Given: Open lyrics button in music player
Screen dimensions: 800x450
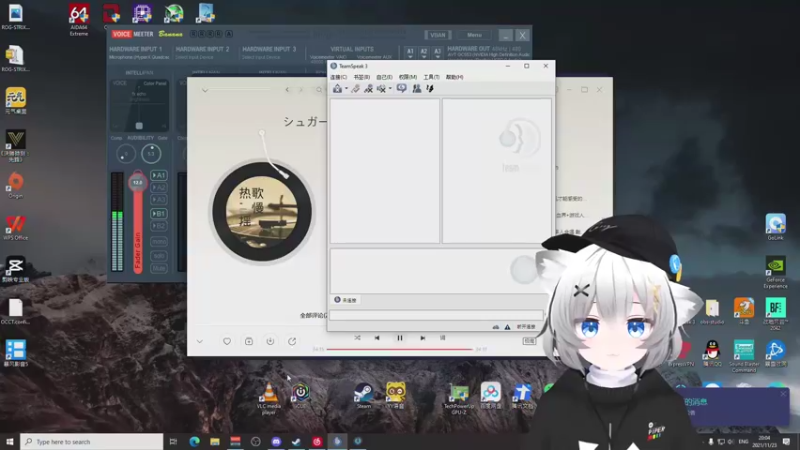Looking at the screenshot, I should (x=442, y=338).
